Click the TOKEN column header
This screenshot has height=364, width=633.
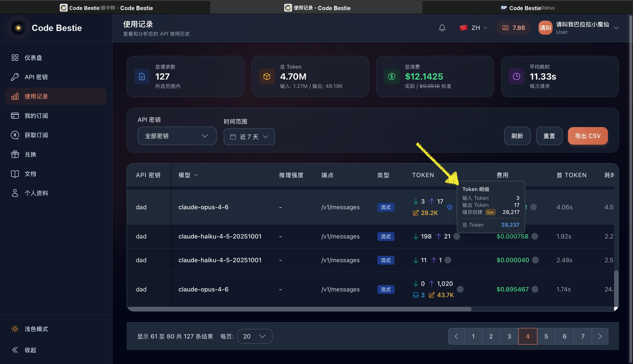[423, 175]
